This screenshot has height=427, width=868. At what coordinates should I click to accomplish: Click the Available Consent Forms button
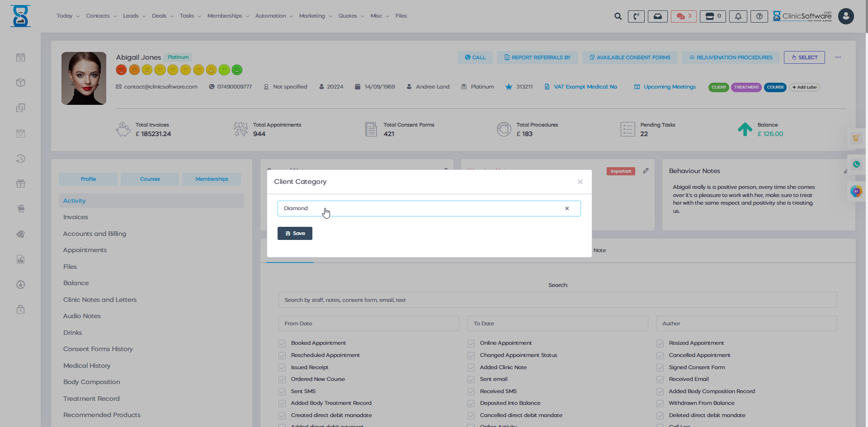tap(629, 57)
